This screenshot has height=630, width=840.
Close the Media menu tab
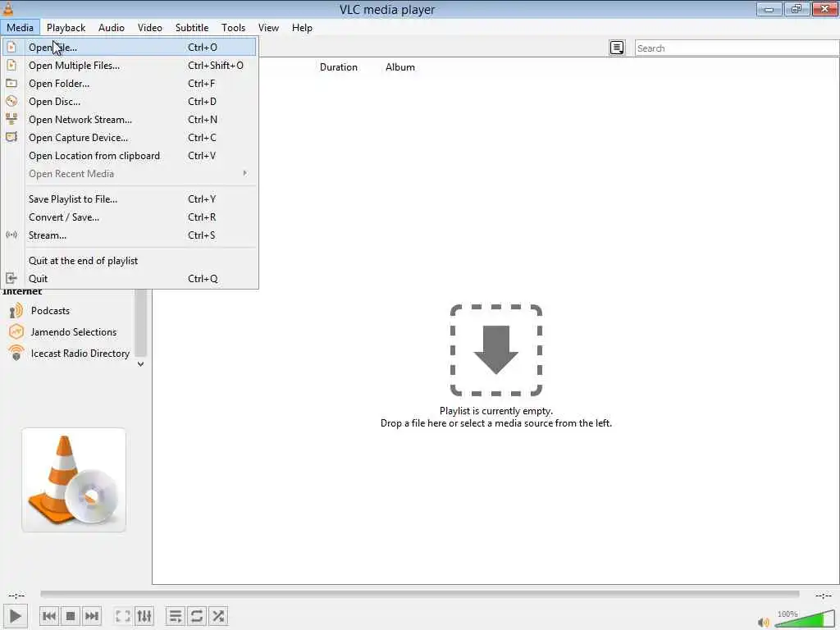pos(20,28)
